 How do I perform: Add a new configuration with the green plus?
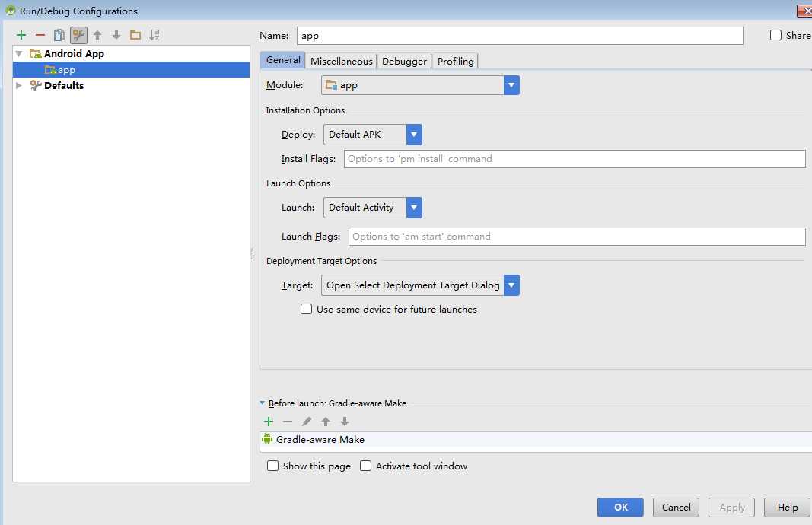21,35
